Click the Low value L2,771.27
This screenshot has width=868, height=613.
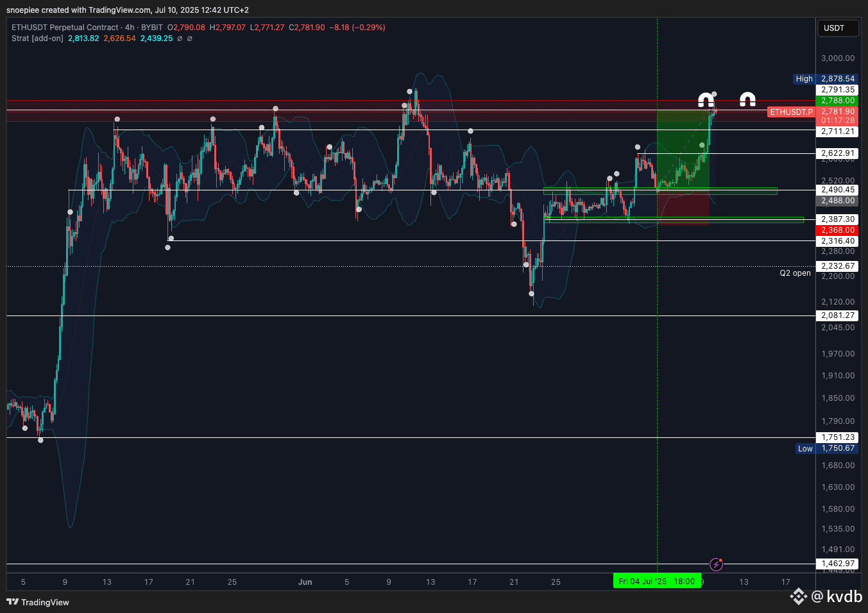point(267,28)
